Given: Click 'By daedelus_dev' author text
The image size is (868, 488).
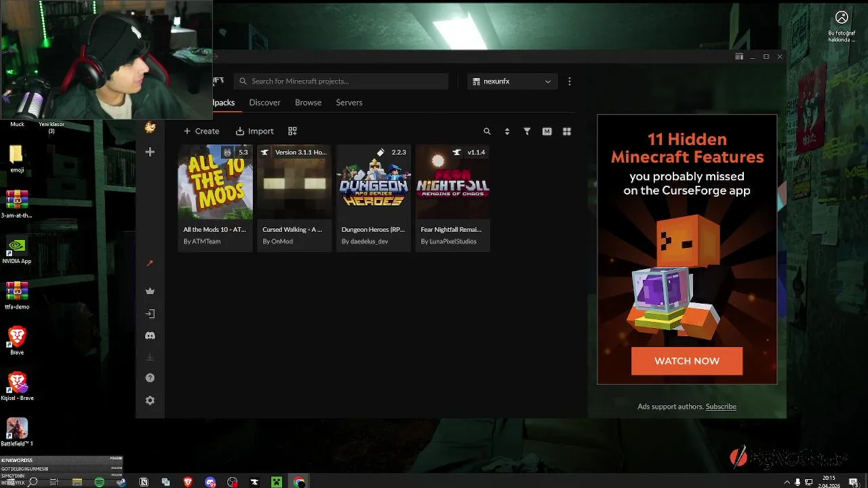Looking at the screenshot, I should [365, 241].
